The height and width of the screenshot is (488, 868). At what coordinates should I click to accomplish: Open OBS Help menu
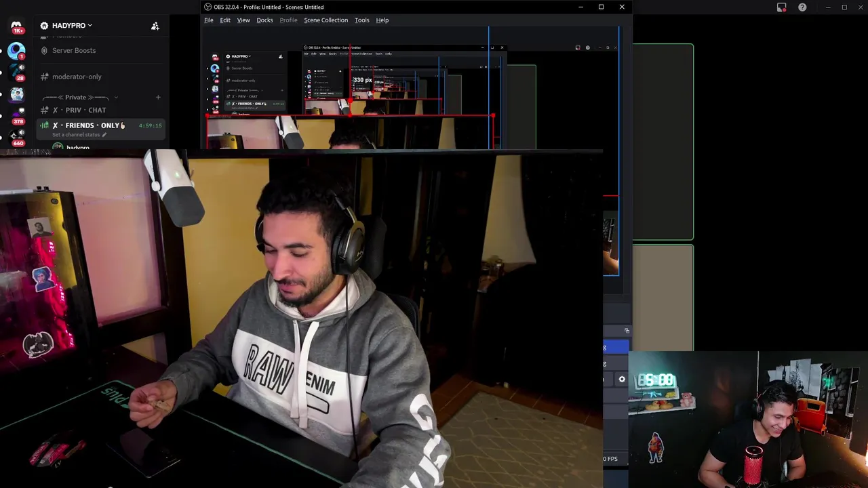(382, 20)
